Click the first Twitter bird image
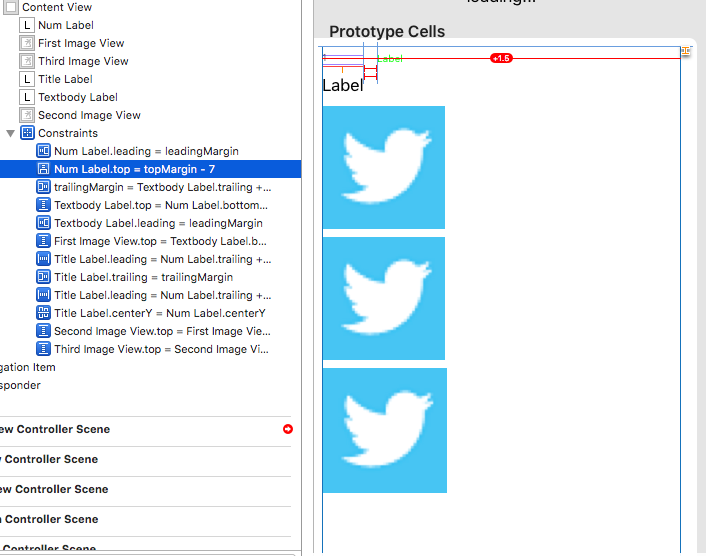The image size is (706, 556). tap(384, 167)
